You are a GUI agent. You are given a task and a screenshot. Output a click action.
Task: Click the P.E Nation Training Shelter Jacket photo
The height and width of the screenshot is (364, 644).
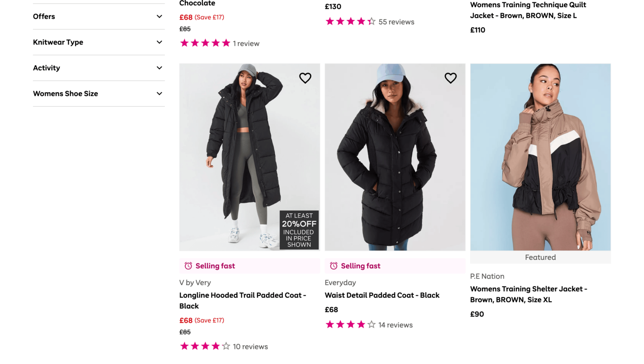click(540, 157)
